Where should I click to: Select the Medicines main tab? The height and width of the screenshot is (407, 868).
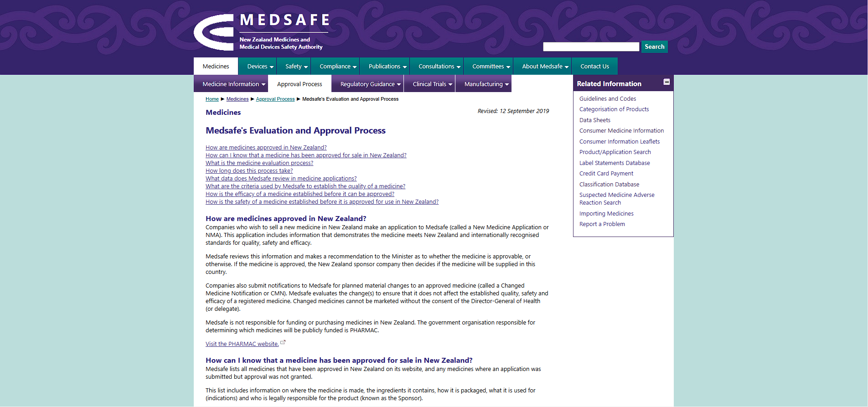[216, 67]
